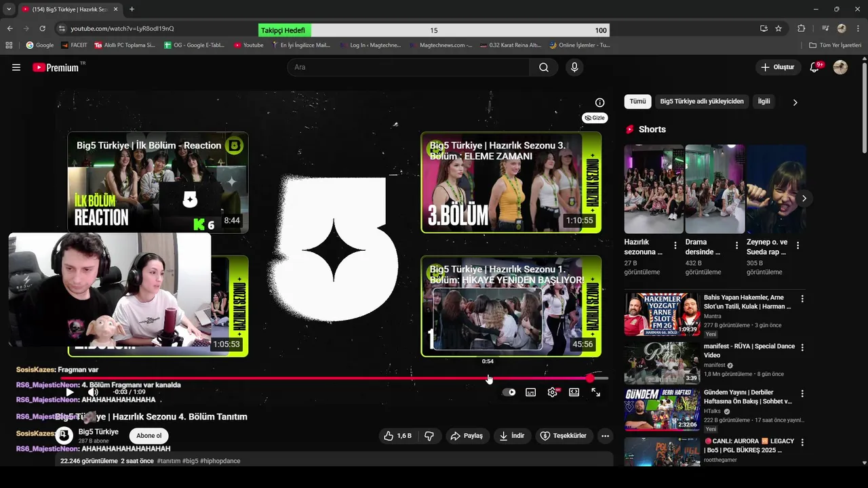Create new content via Oluştur
This screenshot has width=868, height=488.
(778, 67)
